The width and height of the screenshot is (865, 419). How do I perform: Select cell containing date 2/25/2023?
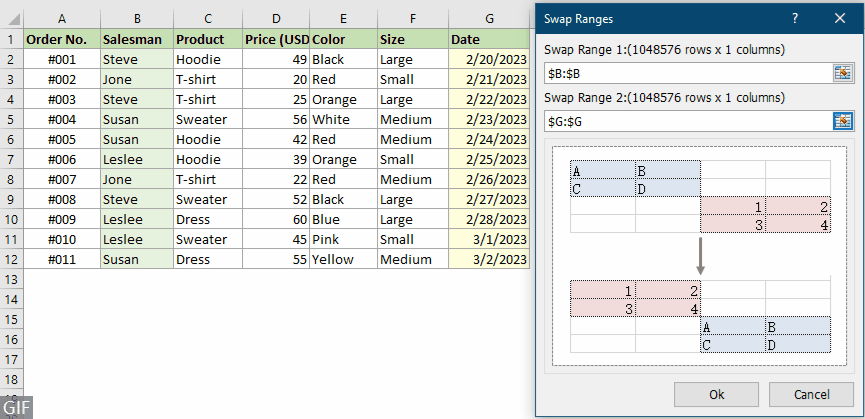click(488, 159)
